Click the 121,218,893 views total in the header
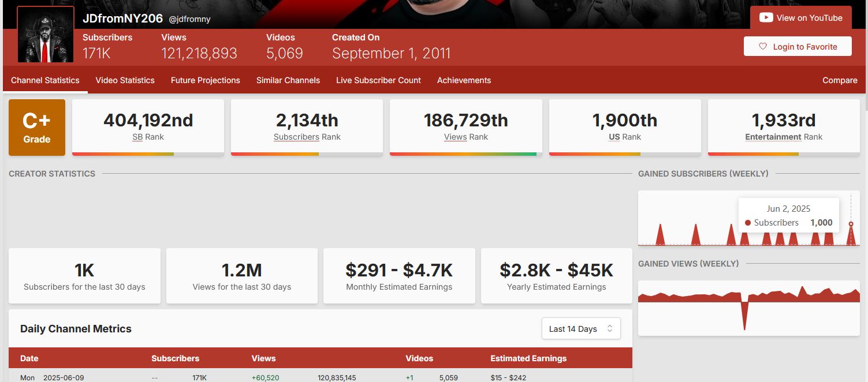Viewport: 868px width, 382px height. click(x=199, y=54)
